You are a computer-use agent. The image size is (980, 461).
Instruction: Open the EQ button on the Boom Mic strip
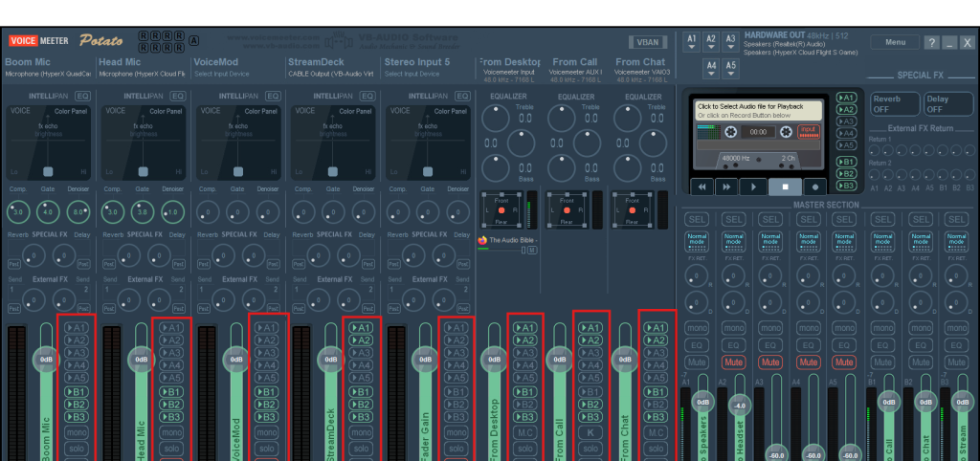point(82,97)
